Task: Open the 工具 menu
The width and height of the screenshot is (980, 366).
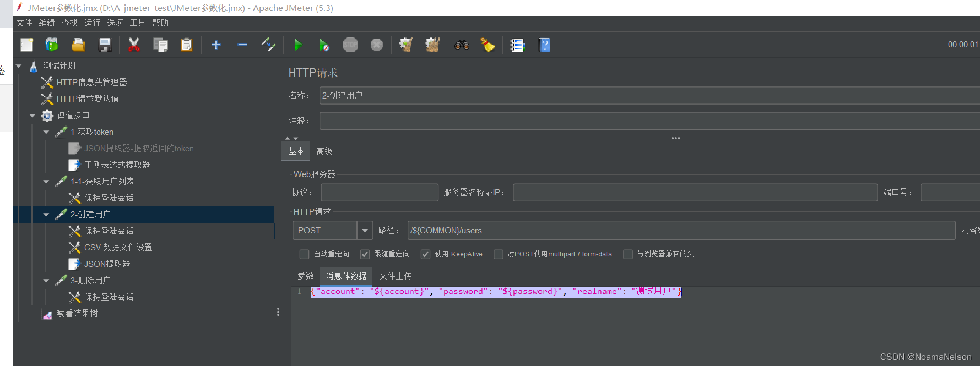Action: (x=137, y=23)
